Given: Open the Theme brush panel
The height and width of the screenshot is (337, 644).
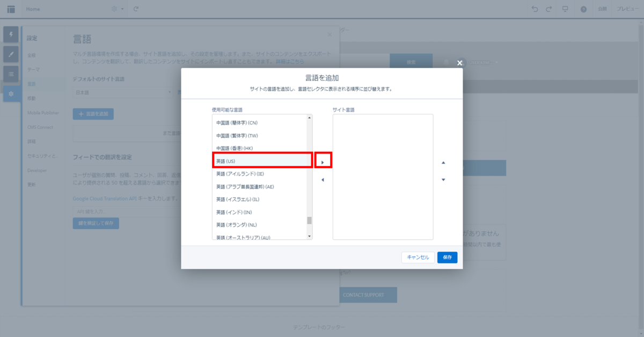Looking at the screenshot, I should click(x=11, y=54).
